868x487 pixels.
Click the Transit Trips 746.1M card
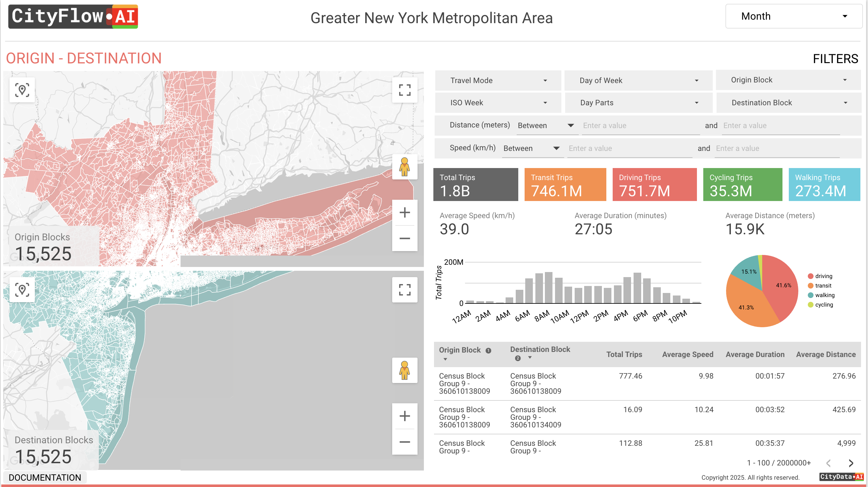coord(565,185)
